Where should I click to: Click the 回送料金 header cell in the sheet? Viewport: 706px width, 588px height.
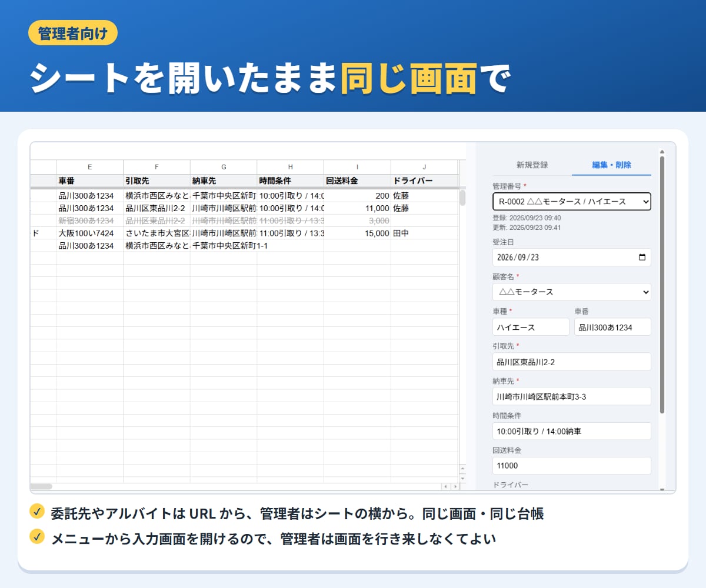pyautogui.click(x=357, y=181)
